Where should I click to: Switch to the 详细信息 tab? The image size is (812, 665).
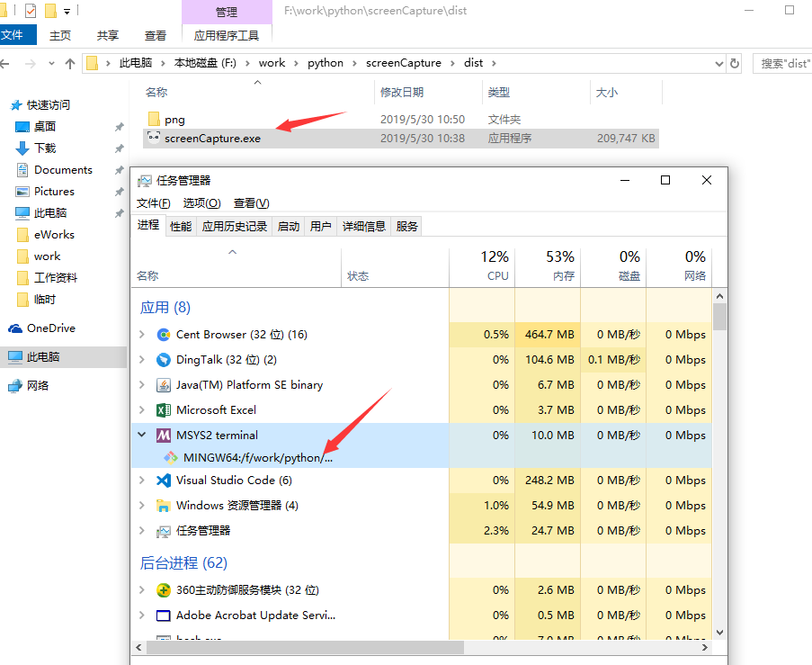pyautogui.click(x=364, y=227)
